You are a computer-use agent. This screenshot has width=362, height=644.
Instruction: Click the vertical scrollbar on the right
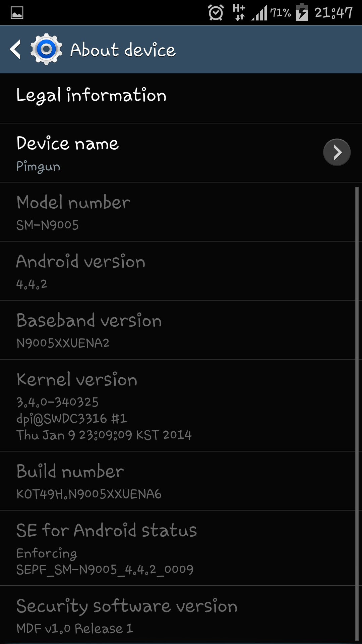(357, 414)
